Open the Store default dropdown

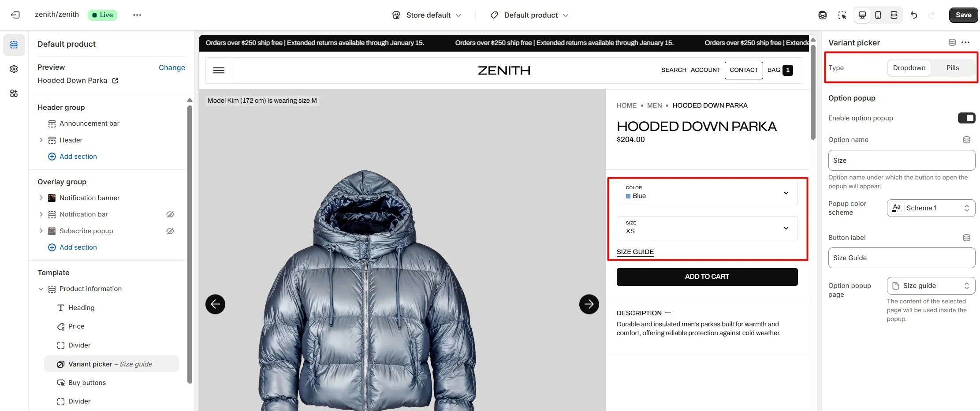(427, 15)
